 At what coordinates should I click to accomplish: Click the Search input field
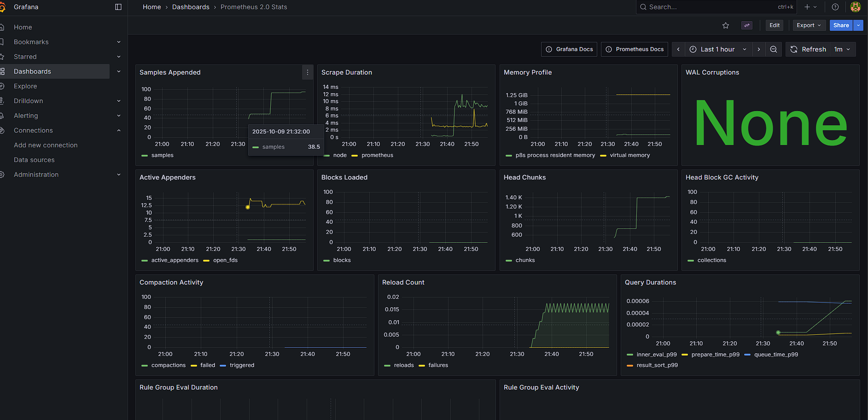[709, 7]
